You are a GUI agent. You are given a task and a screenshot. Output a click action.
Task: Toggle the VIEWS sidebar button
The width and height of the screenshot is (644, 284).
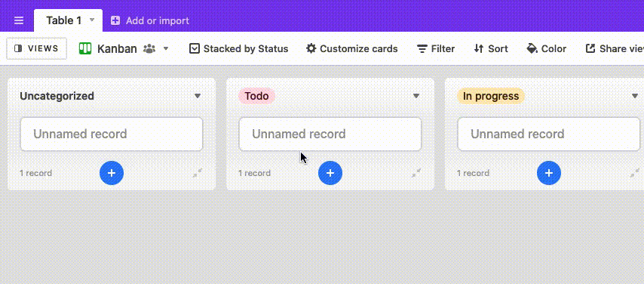[36, 48]
